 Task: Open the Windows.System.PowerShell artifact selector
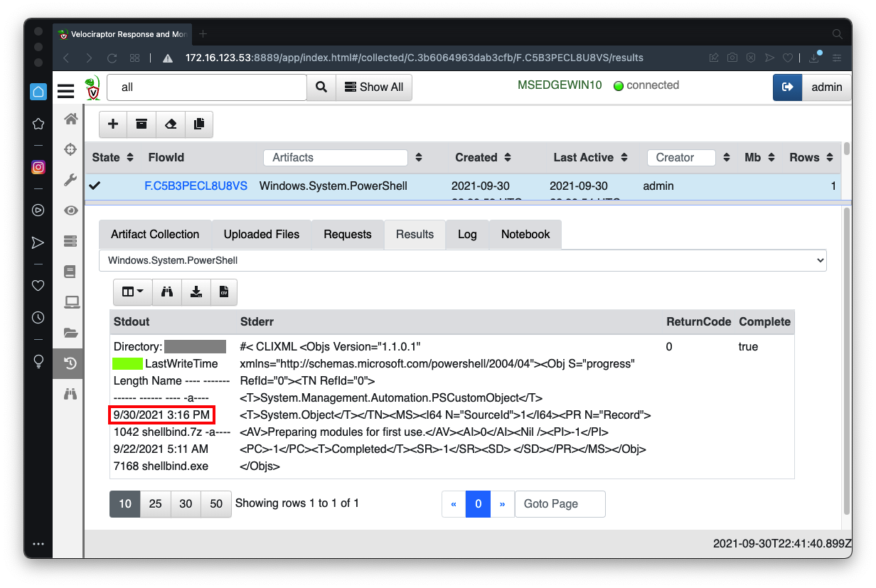[463, 260]
